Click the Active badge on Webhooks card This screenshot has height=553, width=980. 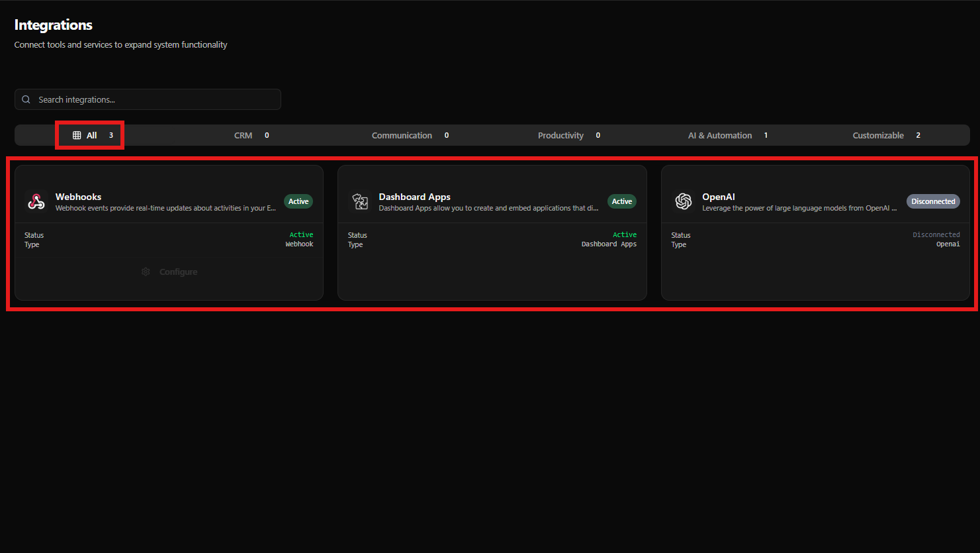click(x=298, y=201)
